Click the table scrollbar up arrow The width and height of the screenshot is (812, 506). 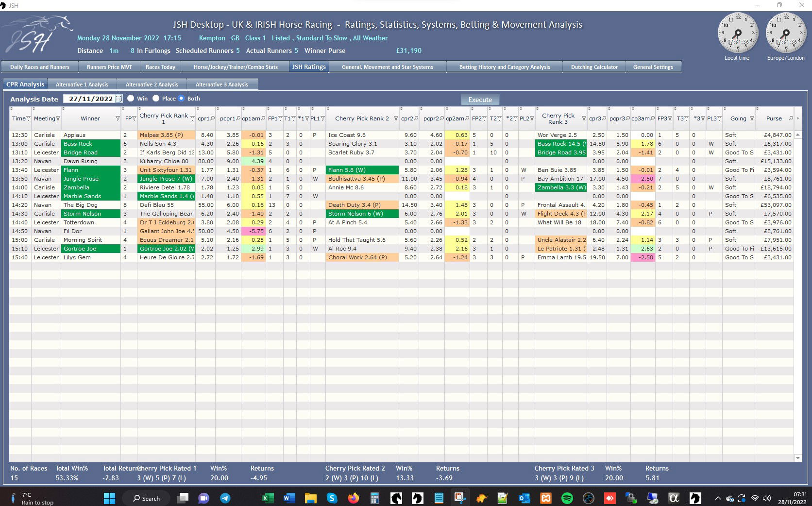pyautogui.click(x=797, y=135)
